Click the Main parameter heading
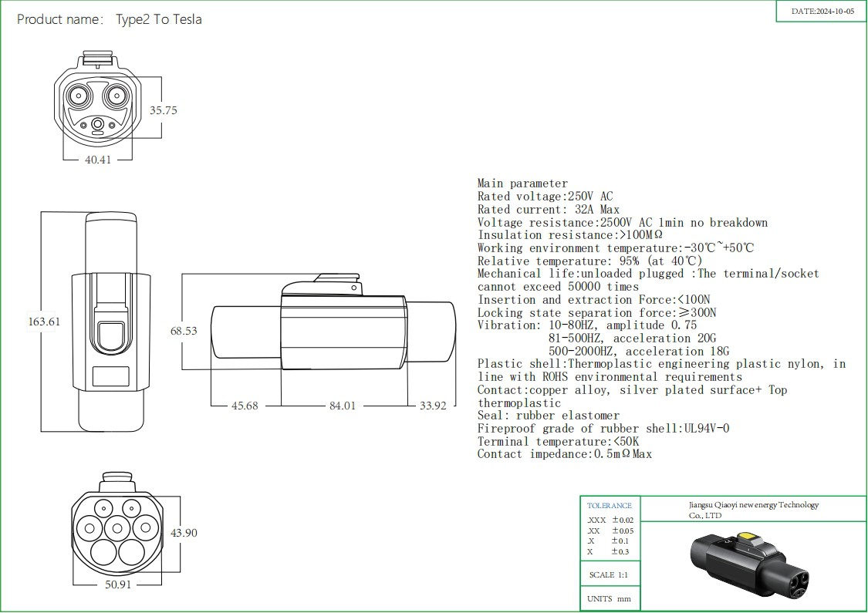Screen dimensions: 868x613 522,184
